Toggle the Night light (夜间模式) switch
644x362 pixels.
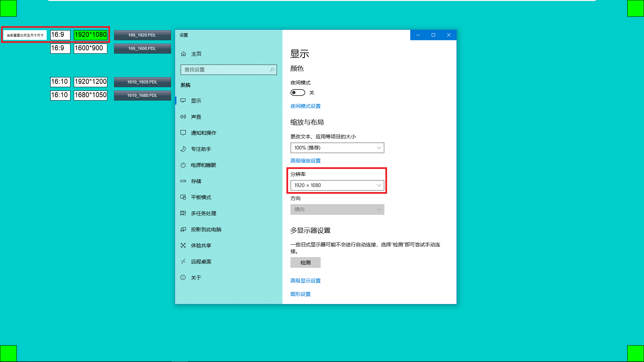[x=298, y=93]
